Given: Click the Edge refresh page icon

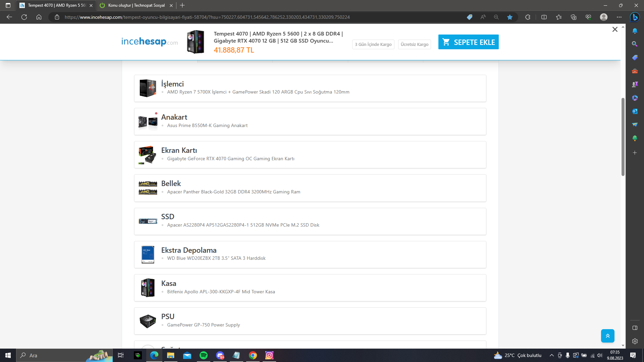Looking at the screenshot, I should coord(24,17).
